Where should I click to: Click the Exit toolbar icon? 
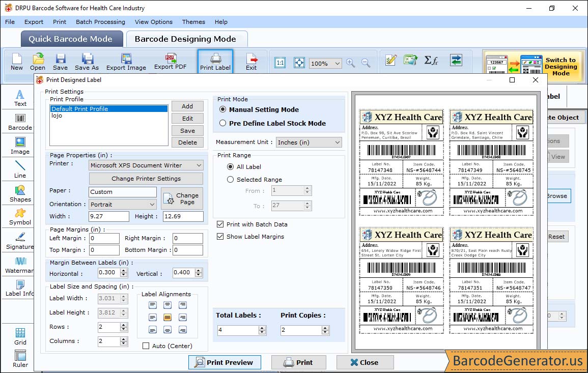pos(251,62)
